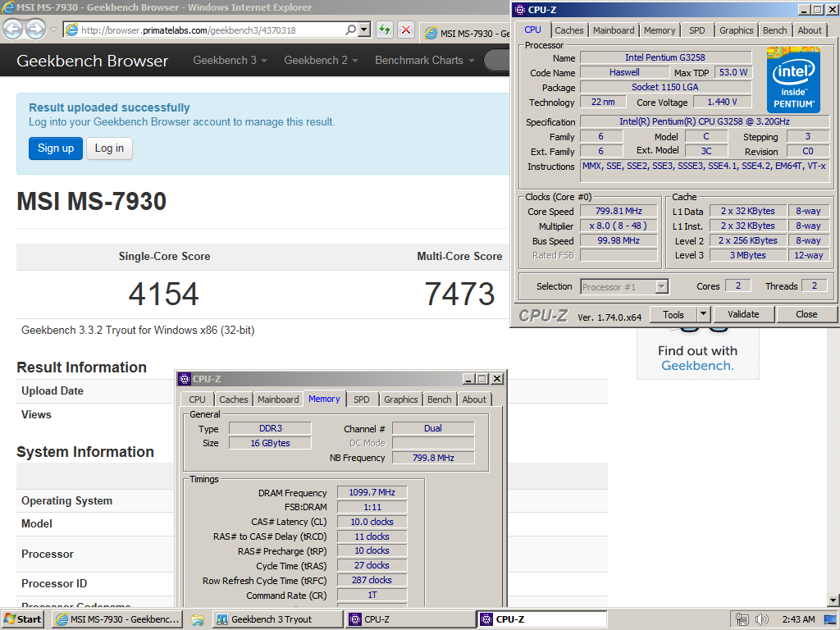Switch to CPU tab in lower CPU-Z window

click(197, 399)
